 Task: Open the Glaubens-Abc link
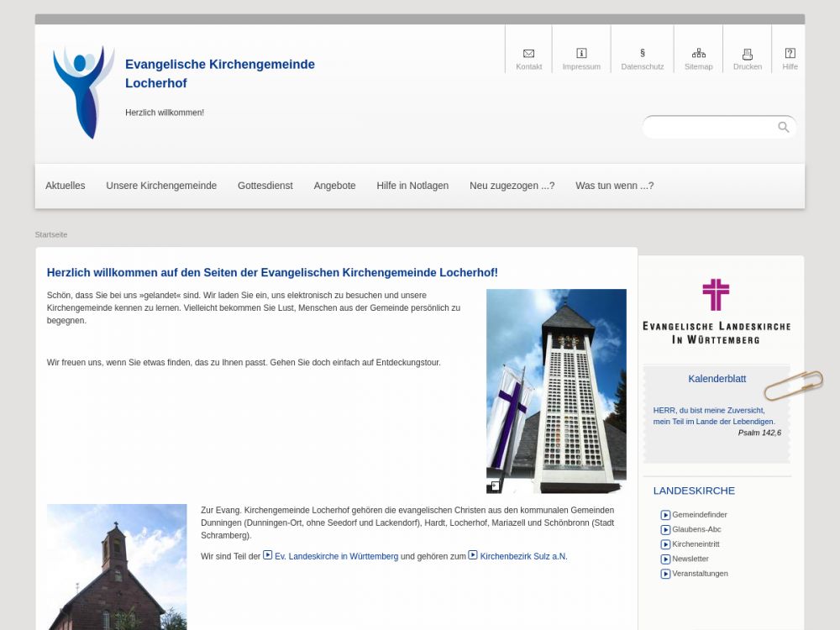696,529
